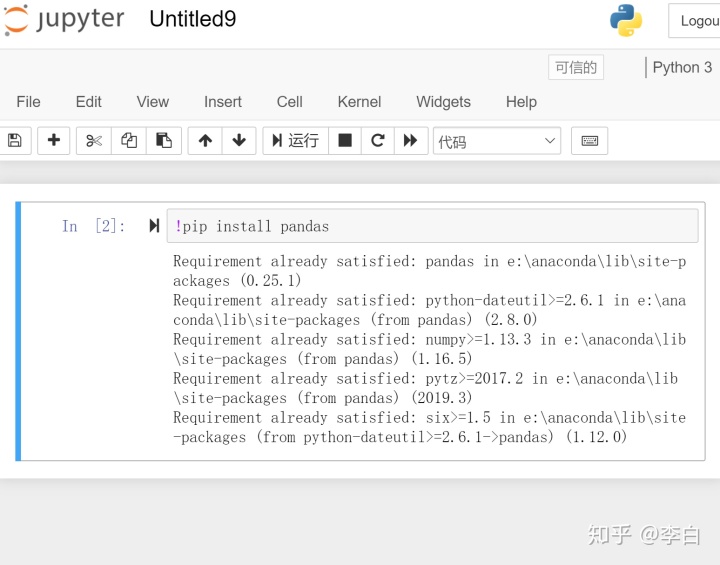Screen dimensions: 720x565
Task: Click the Jupyter logo
Action: coord(64,19)
